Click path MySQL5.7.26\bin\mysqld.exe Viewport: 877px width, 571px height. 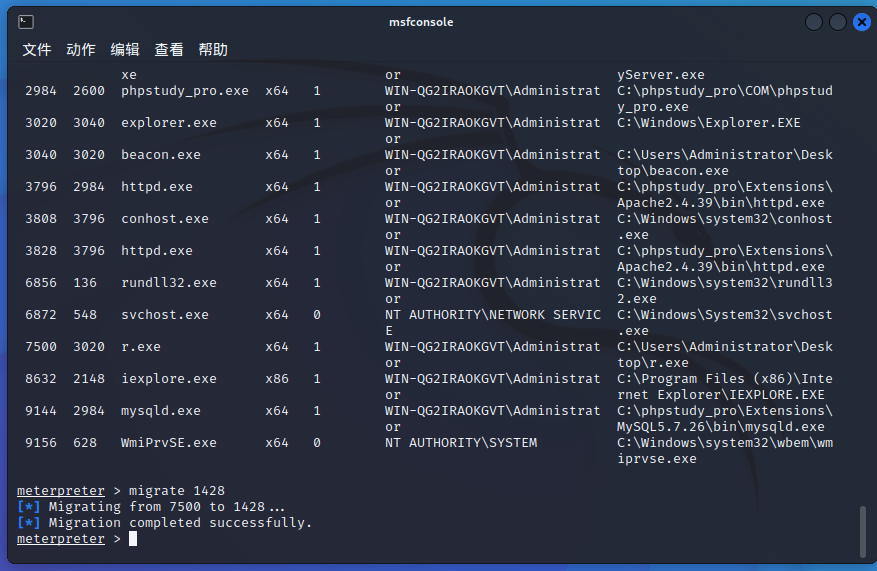coord(721,427)
